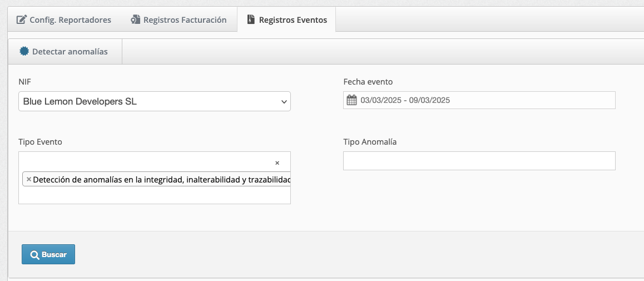
Task: Click the Registros Facturación file-gear icon
Action: pos(136,20)
